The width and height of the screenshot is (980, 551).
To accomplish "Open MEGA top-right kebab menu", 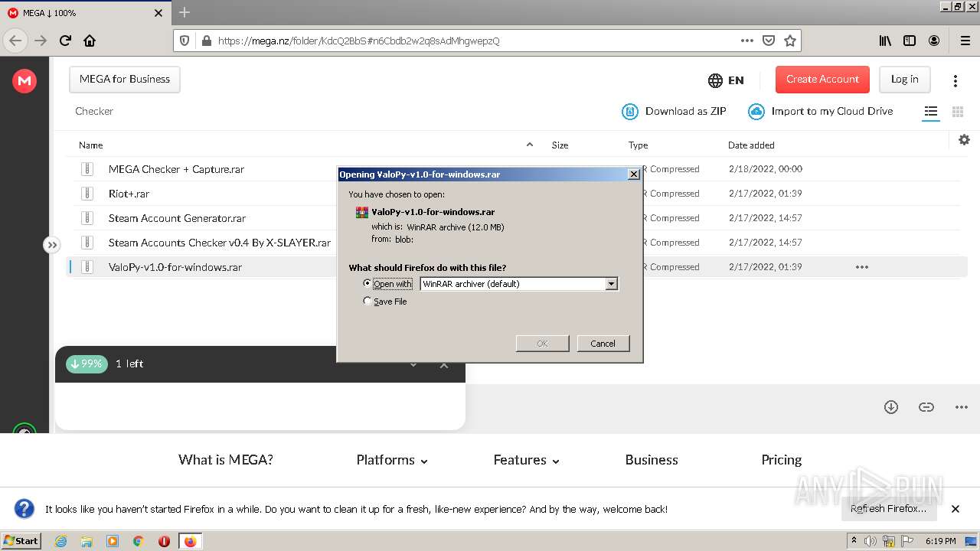I will coord(955,80).
